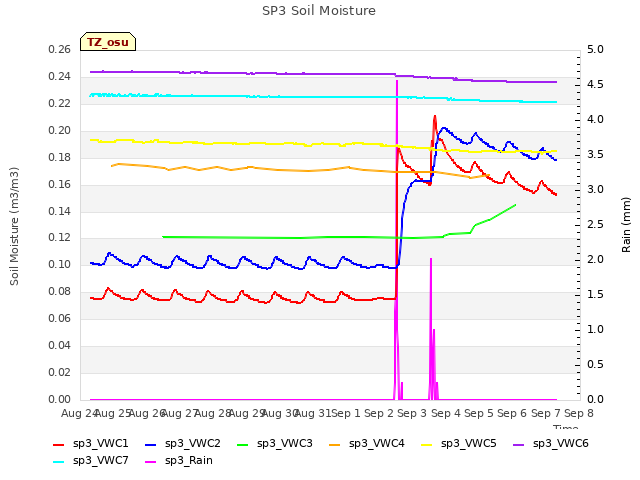Image resolution: width=640 pixels, height=480 pixels.
Task: Click the yellow sp3_VWC5 legend swatch
Action: point(427,444)
